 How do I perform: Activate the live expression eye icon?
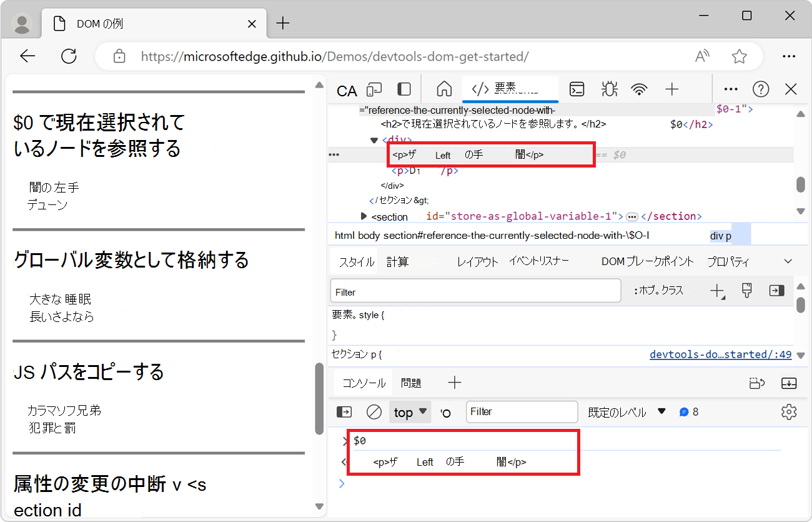tap(445, 411)
